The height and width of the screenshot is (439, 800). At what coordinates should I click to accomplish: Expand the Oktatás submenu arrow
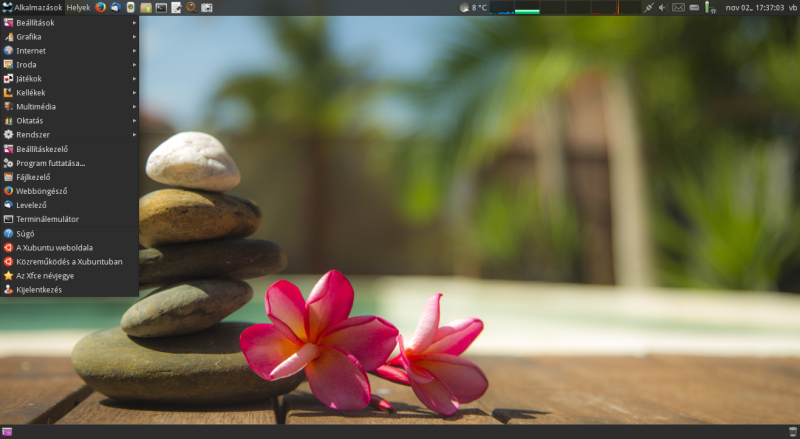click(x=134, y=120)
